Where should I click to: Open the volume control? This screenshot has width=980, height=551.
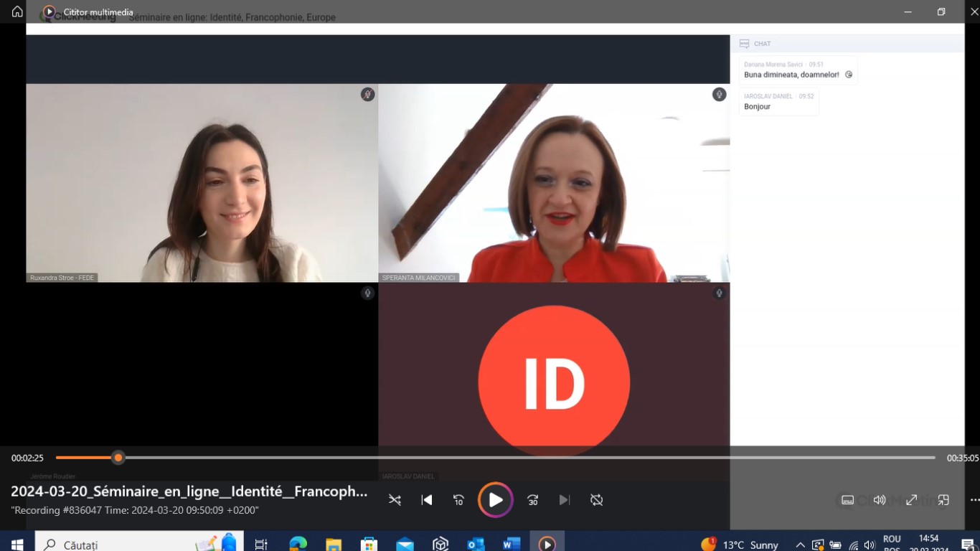tap(880, 500)
